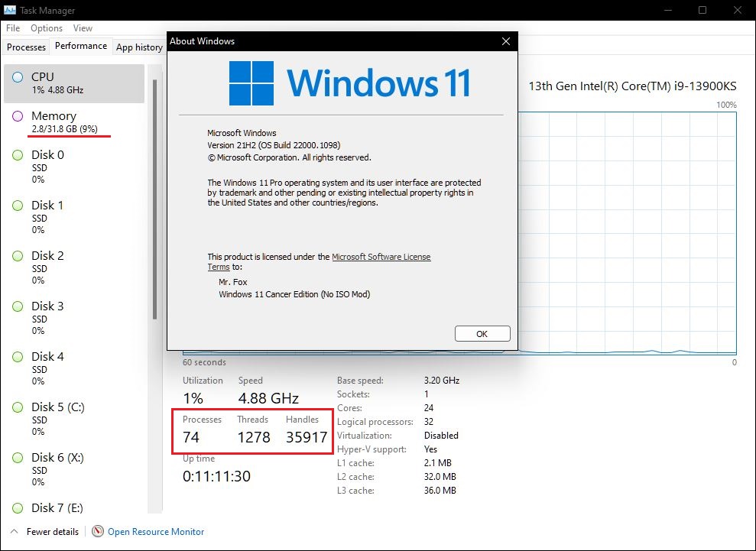756x551 pixels.
Task: Click the Windows 11 logo in About dialog
Action: point(251,83)
